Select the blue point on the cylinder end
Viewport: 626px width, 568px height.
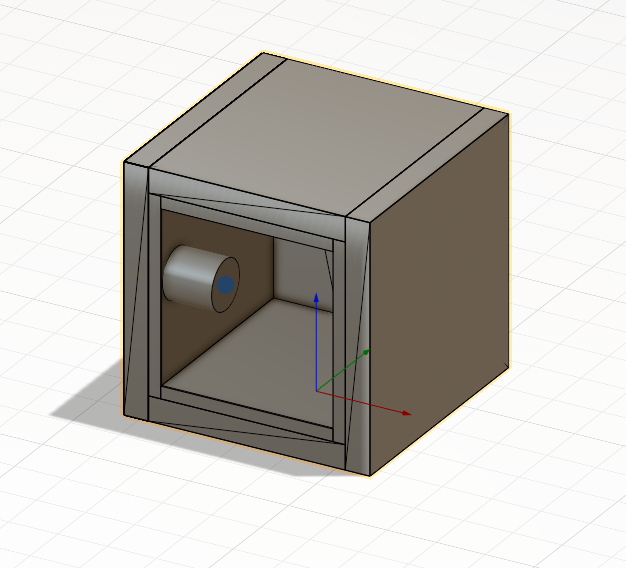point(226,285)
